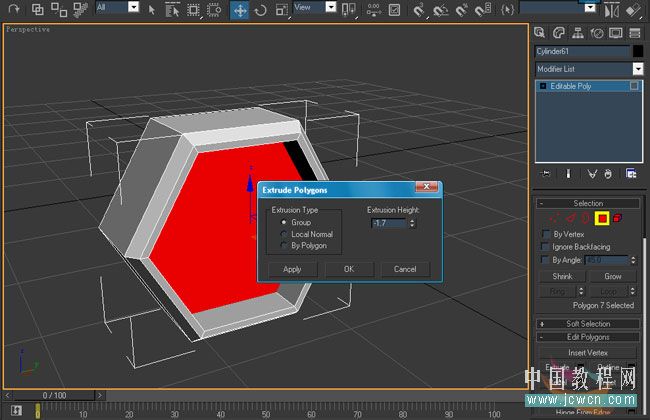This screenshot has height=420, width=650.
Task: Open the selection filter All dropdown
Action: (x=133, y=7)
